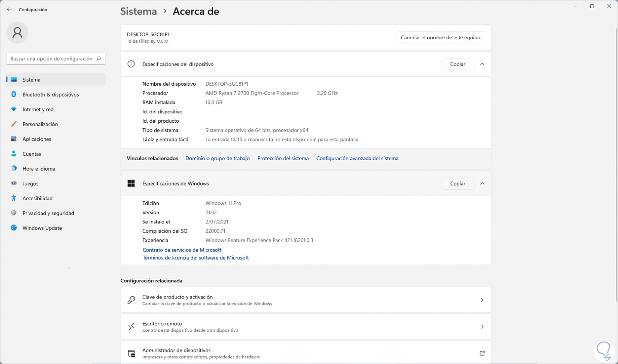Screen dimensions: 618x364
Task: Click the Personalización paintbrush icon
Action: pyautogui.click(x=14, y=124)
